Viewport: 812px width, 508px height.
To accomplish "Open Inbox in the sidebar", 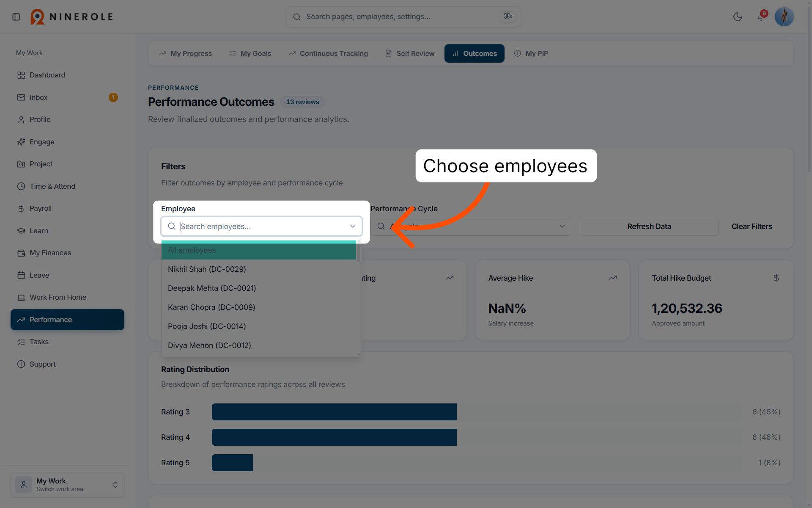I will click(68, 97).
